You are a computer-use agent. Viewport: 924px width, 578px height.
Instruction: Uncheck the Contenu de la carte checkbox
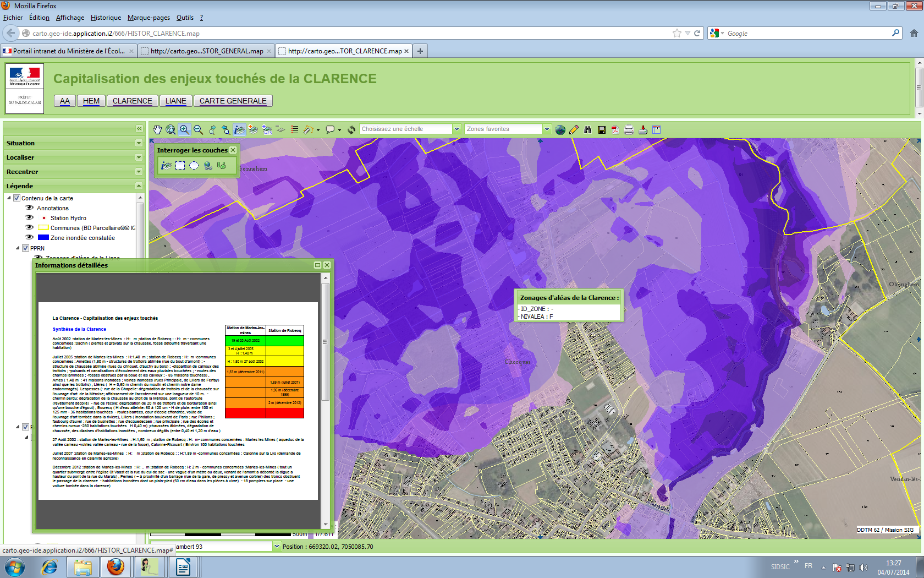pyautogui.click(x=17, y=198)
